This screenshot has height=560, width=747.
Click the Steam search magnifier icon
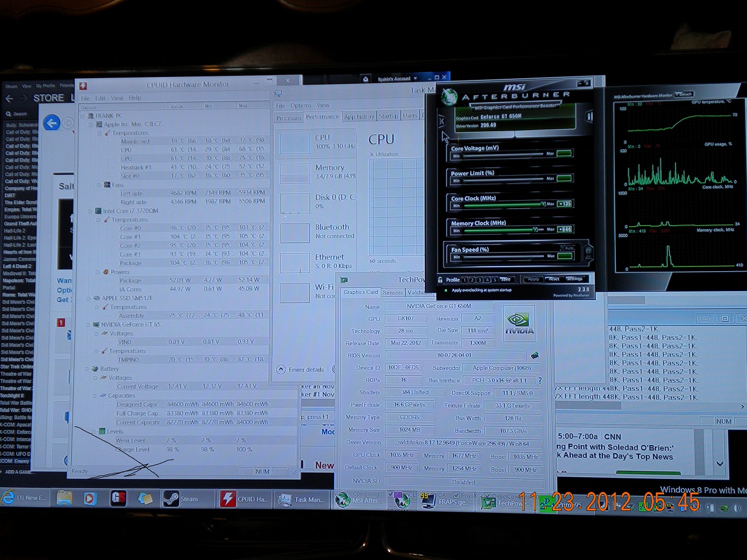point(9,114)
